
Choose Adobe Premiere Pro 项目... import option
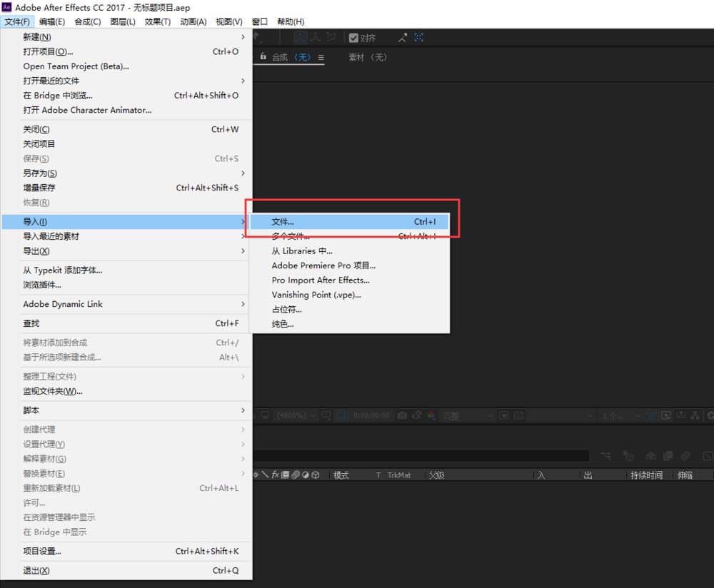pyautogui.click(x=349, y=265)
